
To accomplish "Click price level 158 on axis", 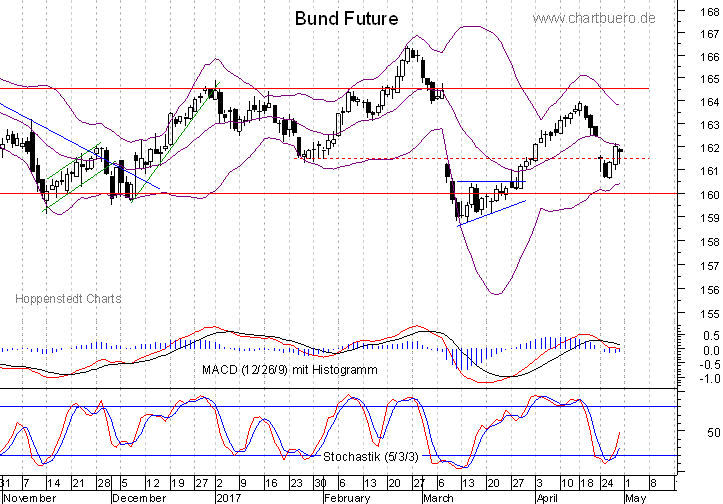I will [x=710, y=242].
